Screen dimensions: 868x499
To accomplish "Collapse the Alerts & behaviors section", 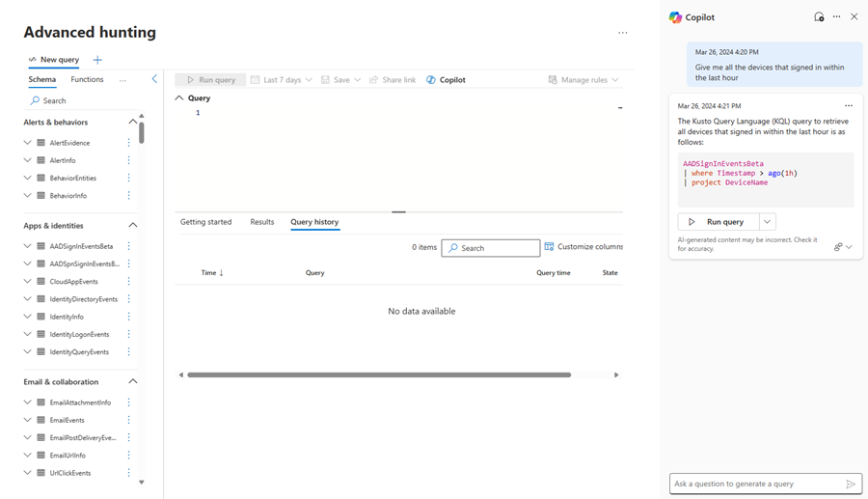I will [133, 122].
